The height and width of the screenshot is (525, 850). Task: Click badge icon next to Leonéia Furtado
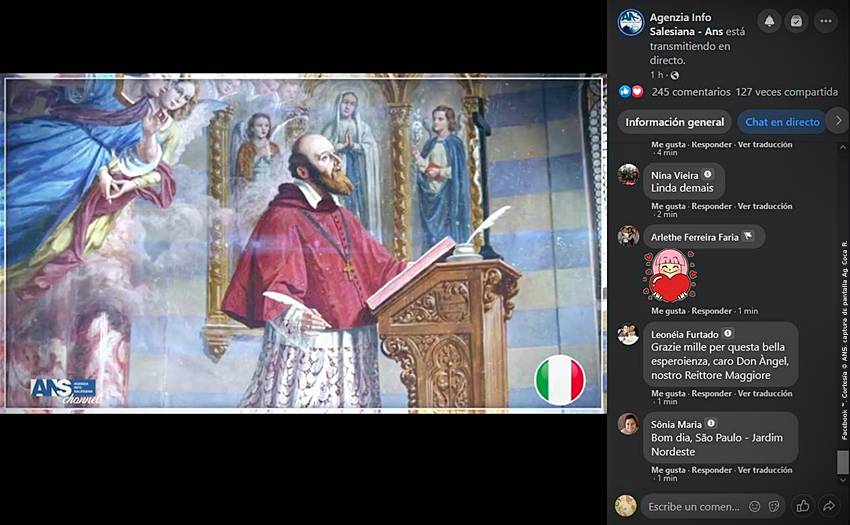tap(728, 334)
